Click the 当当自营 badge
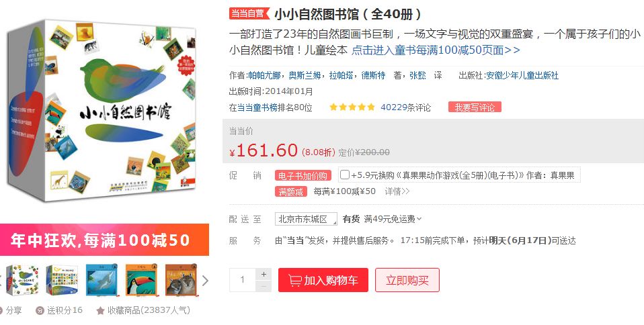Viewport: 644px width, 325px height. click(x=249, y=13)
